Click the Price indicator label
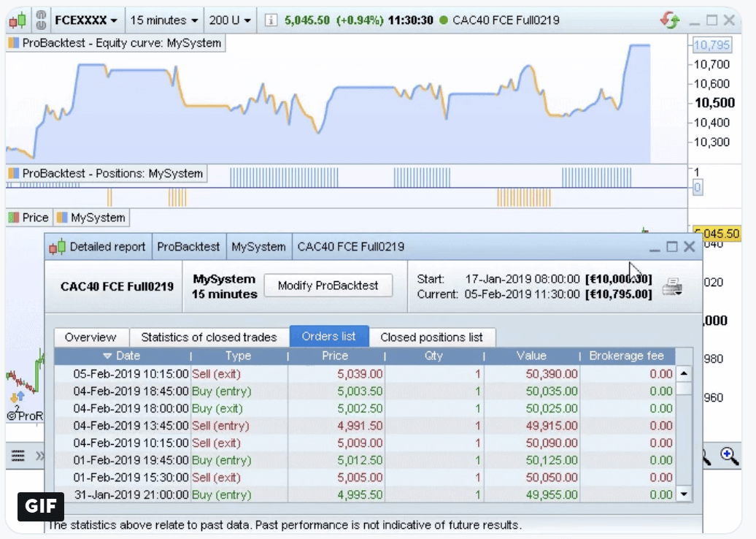Image resolution: width=756 pixels, height=539 pixels. point(29,218)
